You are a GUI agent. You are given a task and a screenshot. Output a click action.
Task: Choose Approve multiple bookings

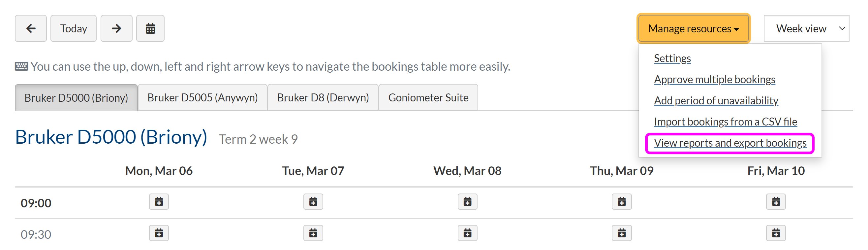714,80
